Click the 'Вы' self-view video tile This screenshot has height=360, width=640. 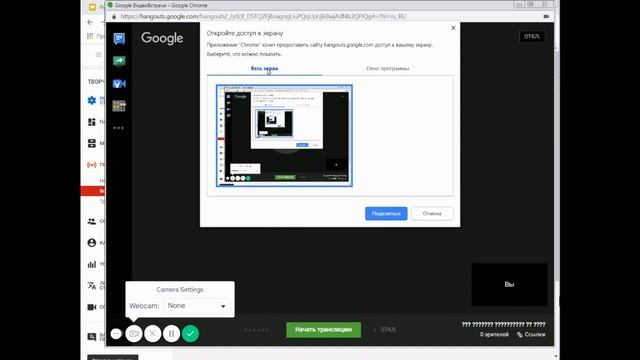point(509,284)
